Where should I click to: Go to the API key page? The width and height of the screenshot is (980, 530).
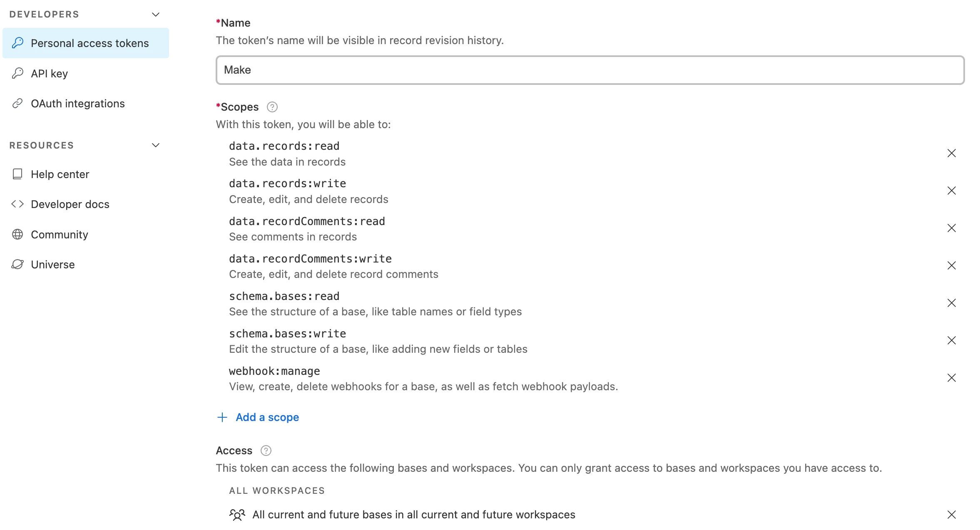coord(49,74)
